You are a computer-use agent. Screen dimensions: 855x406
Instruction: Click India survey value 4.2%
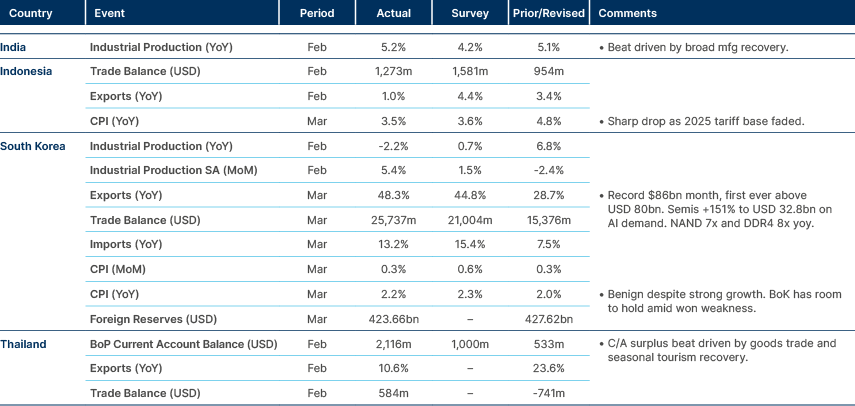(470, 47)
